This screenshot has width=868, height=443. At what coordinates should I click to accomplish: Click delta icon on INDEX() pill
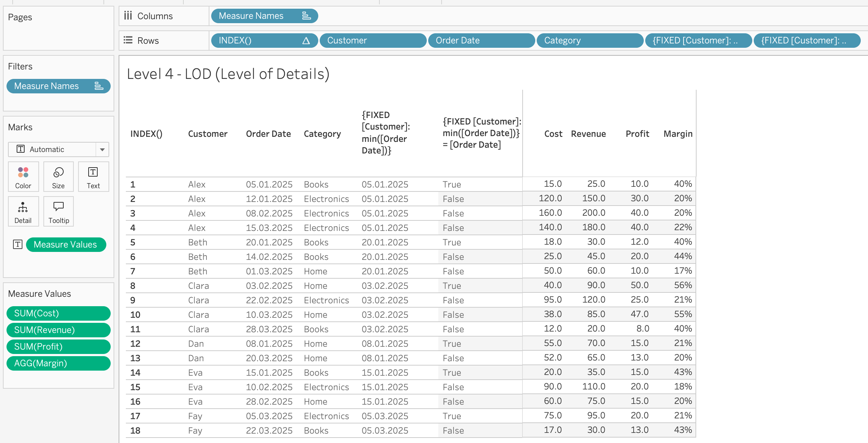coord(306,41)
